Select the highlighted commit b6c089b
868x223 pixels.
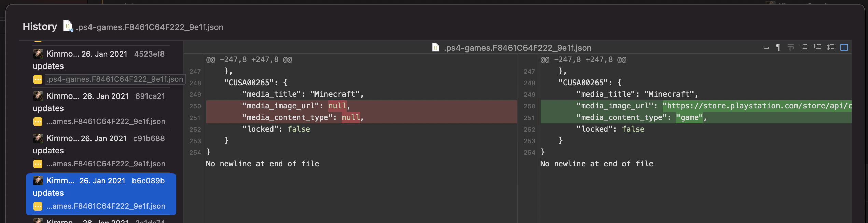click(101, 194)
